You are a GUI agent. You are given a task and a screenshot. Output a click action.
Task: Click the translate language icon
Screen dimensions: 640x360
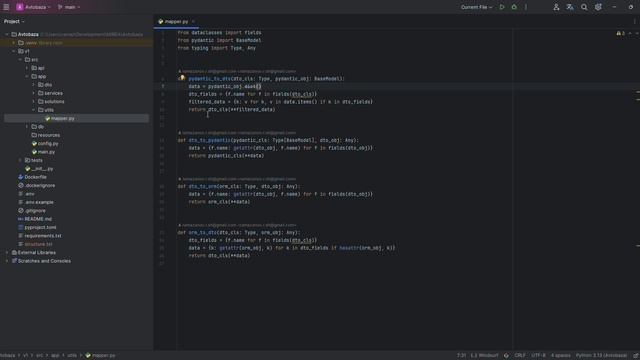(x=570, y=7)
